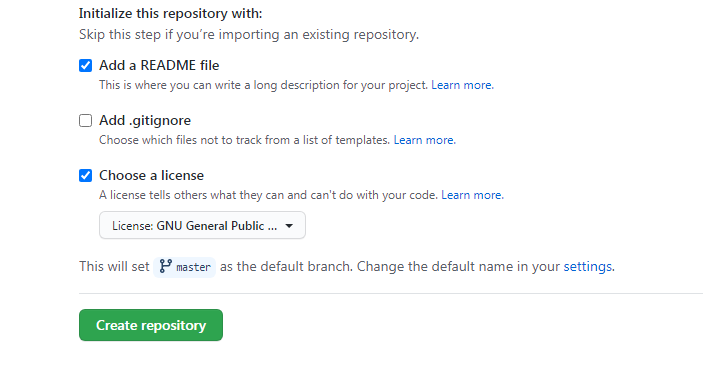
Task: Click the README long description helper text
Action: pos(264,85)
